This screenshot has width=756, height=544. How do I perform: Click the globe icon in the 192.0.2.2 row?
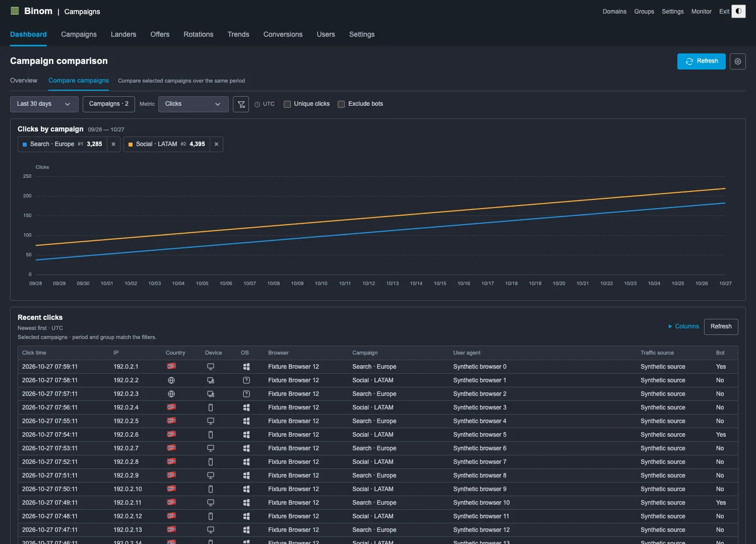coord(171,380)
